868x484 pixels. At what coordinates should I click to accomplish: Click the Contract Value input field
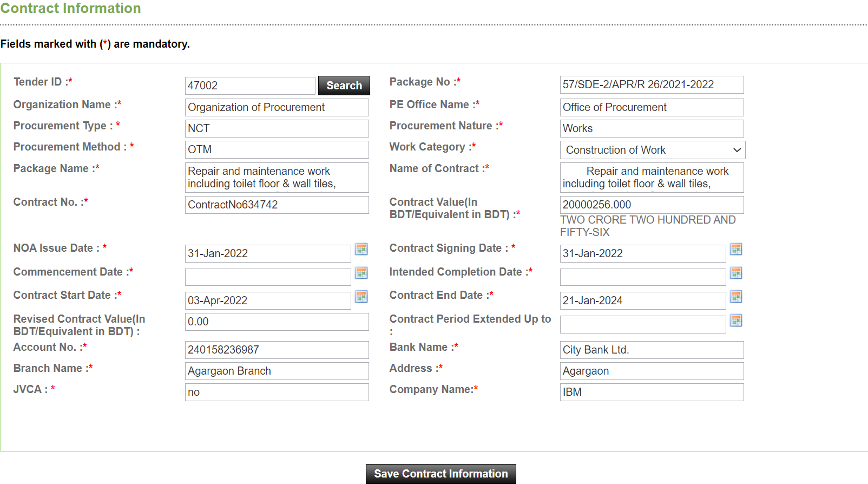click(x=652, y=205)
